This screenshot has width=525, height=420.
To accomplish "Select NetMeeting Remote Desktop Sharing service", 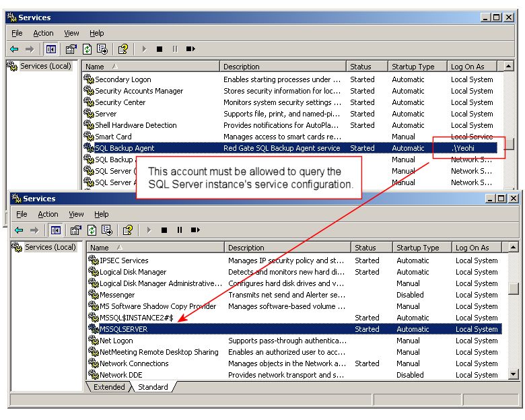I will (295, 351).
